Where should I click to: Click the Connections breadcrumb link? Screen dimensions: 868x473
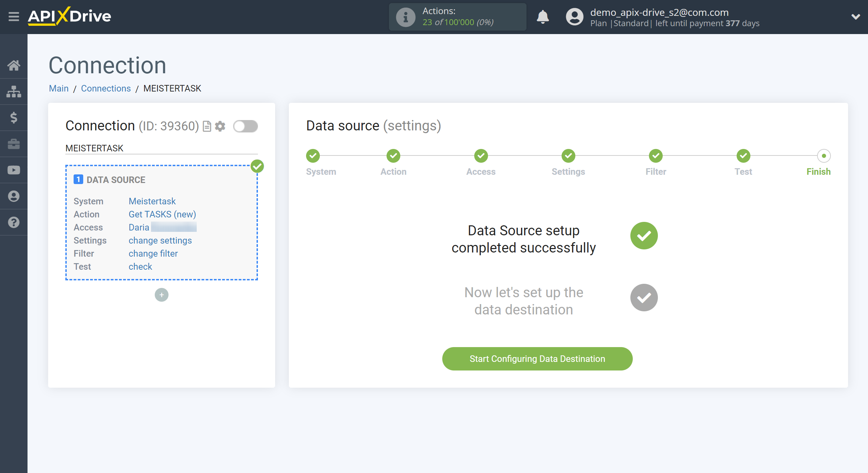[x=105, y=88]
